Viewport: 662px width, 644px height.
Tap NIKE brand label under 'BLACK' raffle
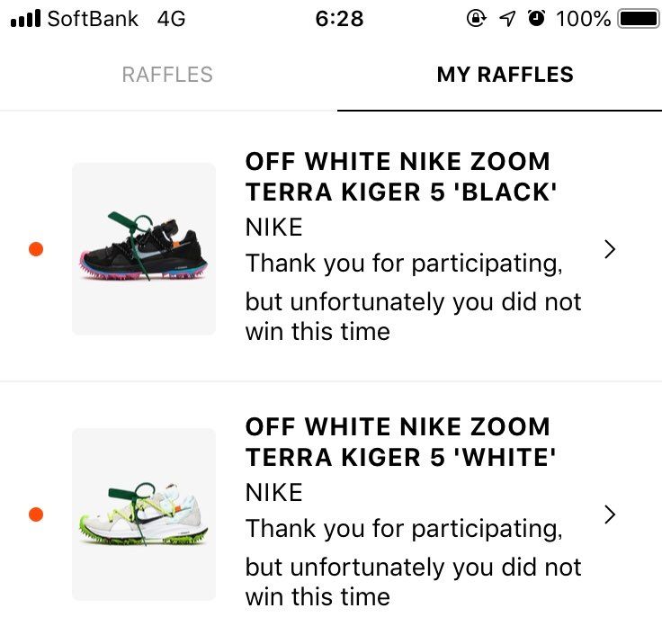273,228
